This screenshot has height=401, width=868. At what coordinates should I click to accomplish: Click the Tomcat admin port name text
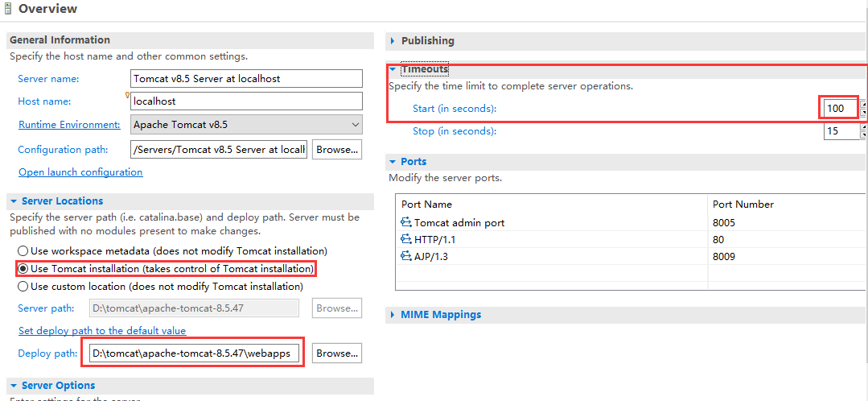tap(459, 223)
